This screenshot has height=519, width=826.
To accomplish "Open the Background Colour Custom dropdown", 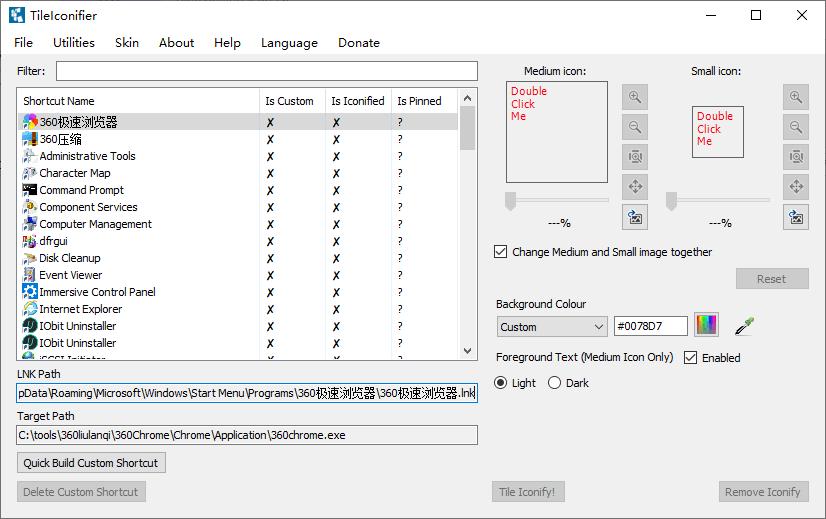I will pyautogui.click(x=552, y=327).
